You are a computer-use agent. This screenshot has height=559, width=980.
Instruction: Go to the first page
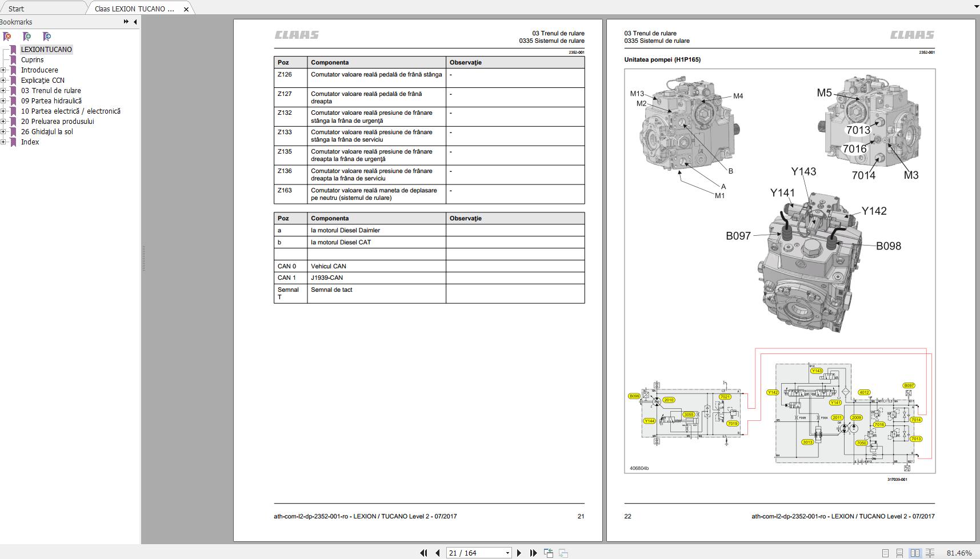click(423, 553)
